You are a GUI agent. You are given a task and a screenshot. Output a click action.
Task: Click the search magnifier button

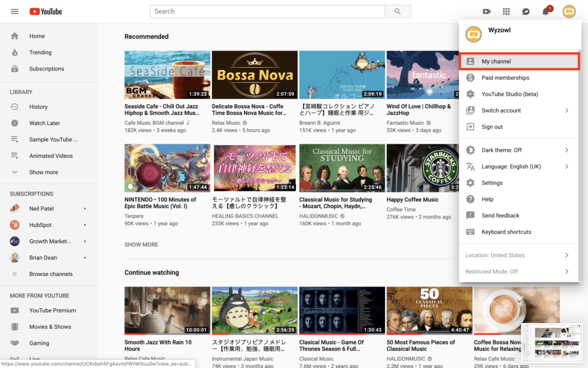tap(397, 11)
